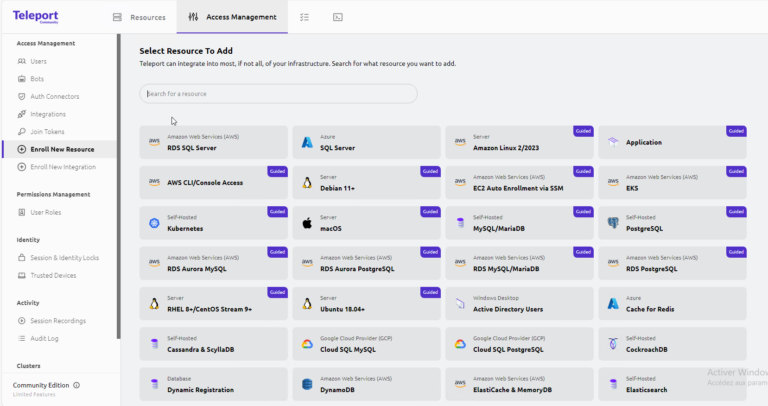Go to Enroll New Integration

pos(63,167)
